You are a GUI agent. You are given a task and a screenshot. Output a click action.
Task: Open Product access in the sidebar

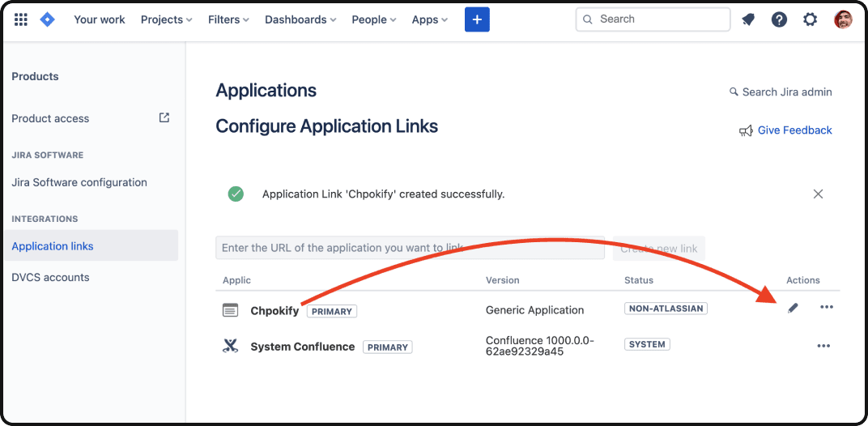click(50, 118)
